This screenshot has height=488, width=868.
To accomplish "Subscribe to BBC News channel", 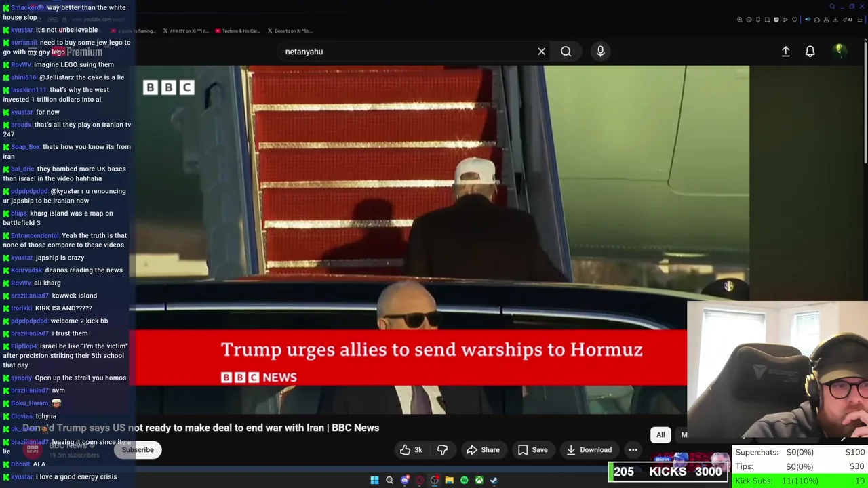I will click(x=138, y=450).
